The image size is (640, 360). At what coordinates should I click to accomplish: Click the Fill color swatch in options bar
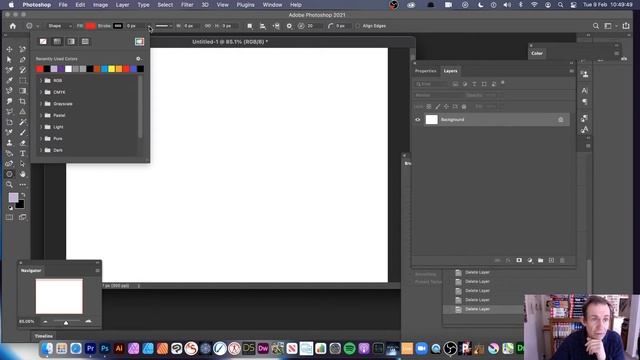coord(91,26)
